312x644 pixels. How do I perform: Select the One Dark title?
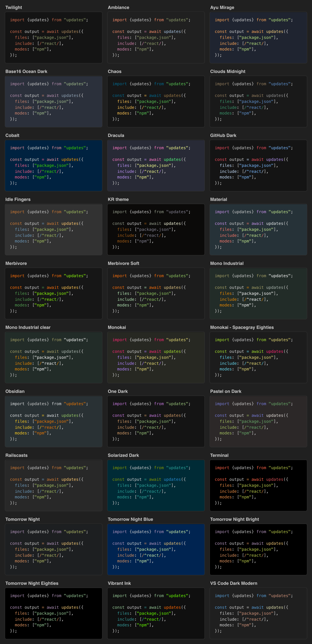118,392
